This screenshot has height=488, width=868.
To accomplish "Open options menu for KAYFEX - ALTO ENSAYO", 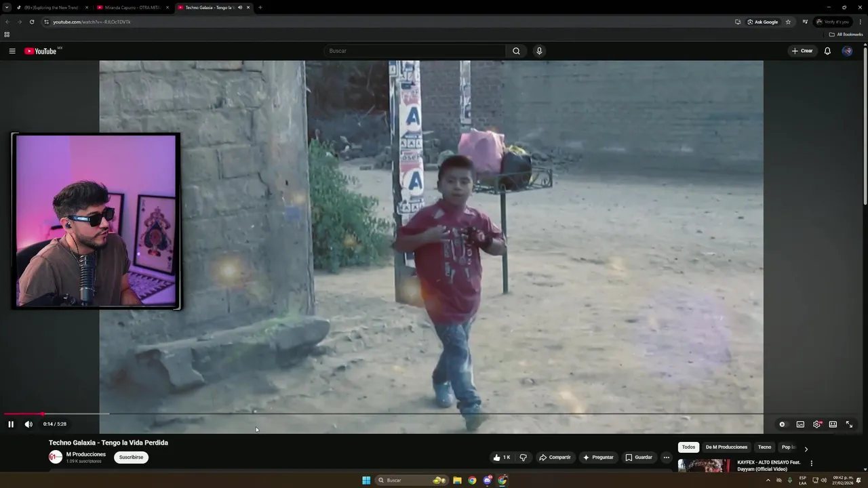I will tap(811, 464).
